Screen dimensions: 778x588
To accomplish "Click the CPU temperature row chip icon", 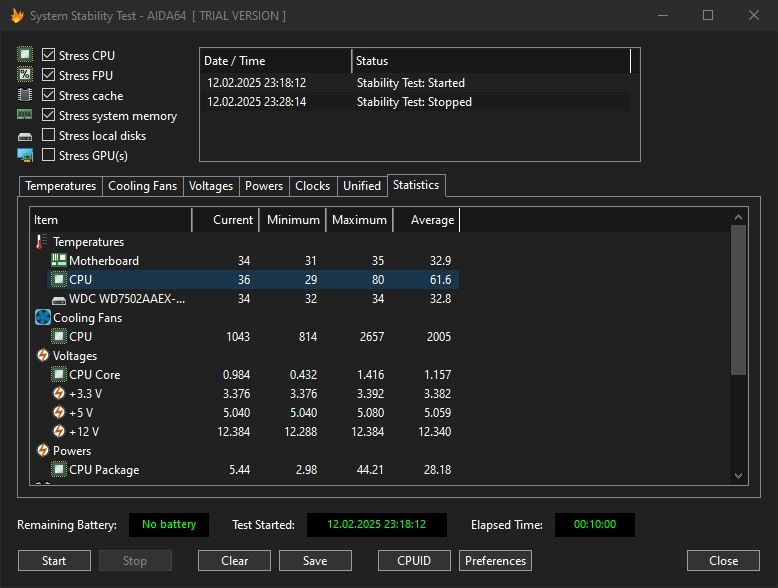I will [59, 279].
